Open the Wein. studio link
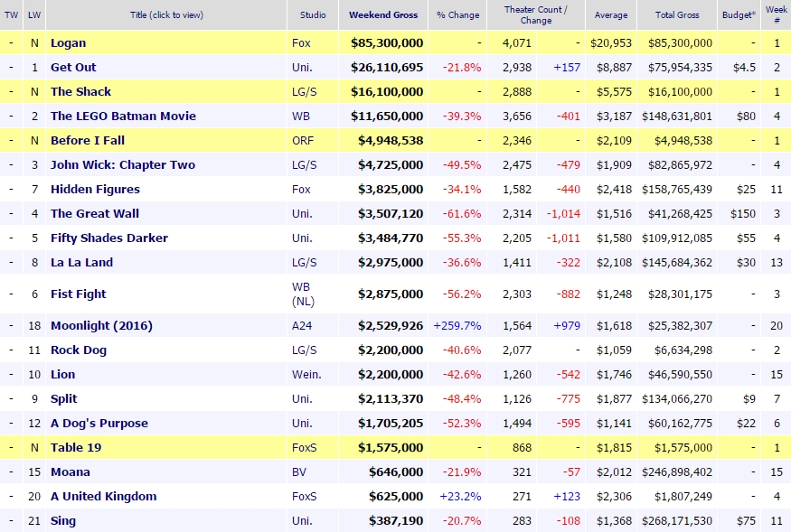791x532 pixels. coord(306,374)
